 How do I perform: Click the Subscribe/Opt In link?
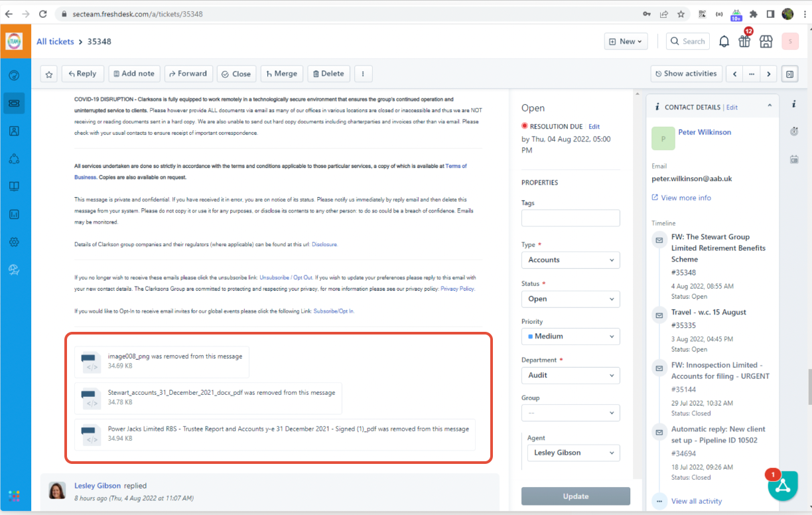(334, 311)
